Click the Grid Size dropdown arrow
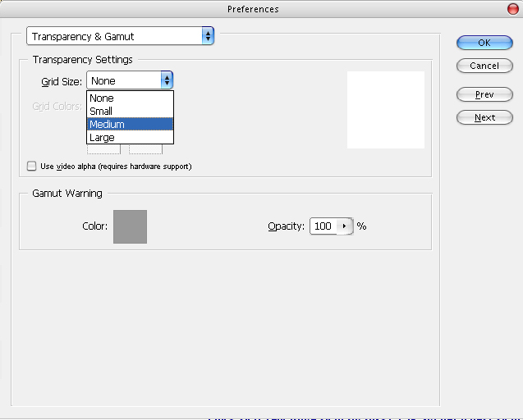This screenshot has height=420, width=523. pos(167,80)
